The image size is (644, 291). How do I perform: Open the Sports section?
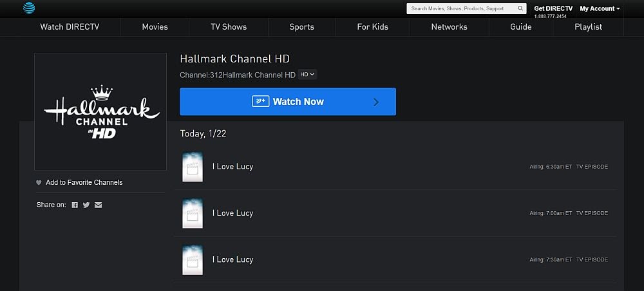pyautogui.click(x=302, y=27)
